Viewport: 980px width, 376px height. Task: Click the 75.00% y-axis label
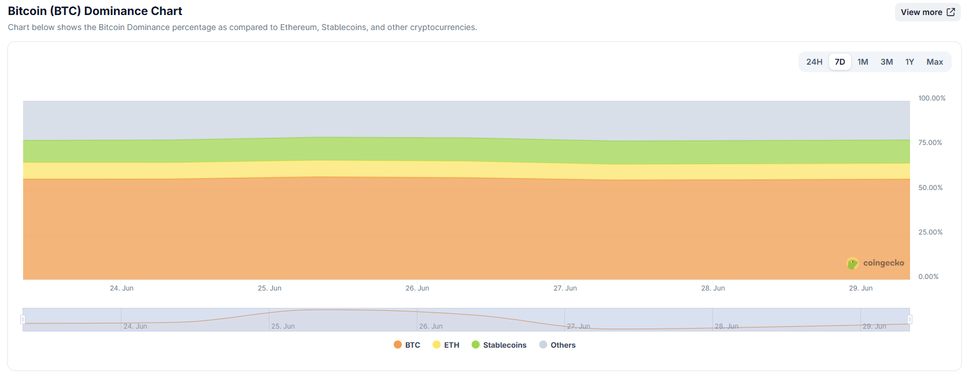930,143
